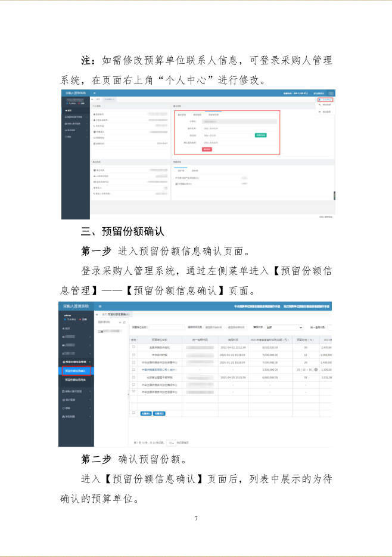This screenshot has width=392, height=557.
Task: Click 首页 home icon in upper screenshot sidebar
Action: point(66,110)
